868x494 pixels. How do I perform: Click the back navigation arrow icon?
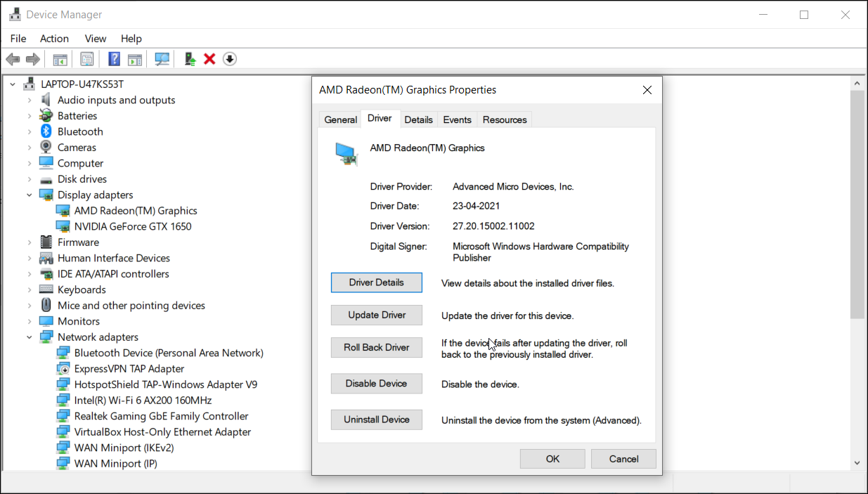[x=13, y=58]
